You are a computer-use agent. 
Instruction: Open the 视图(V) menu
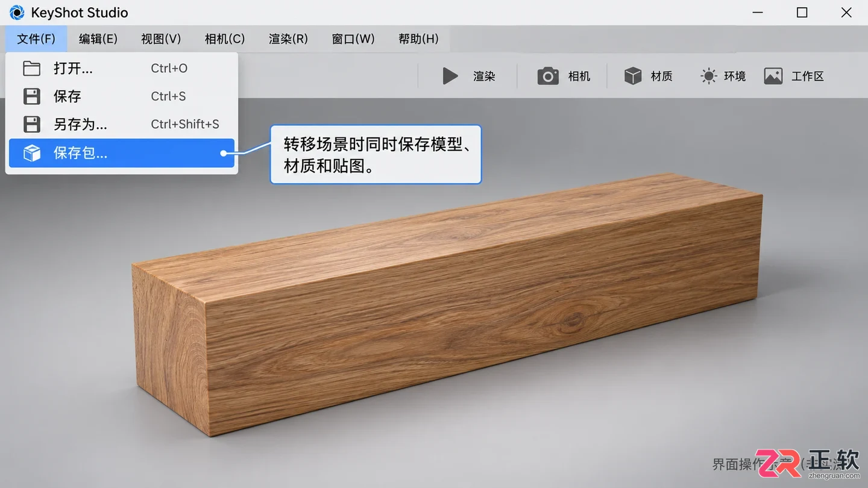pyautogui.click(x=161, y=39)
